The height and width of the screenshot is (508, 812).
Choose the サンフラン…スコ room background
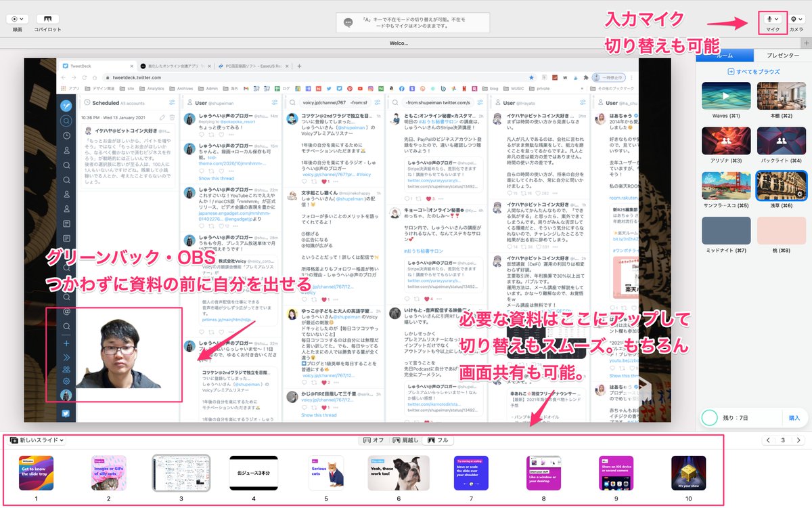point(726,185)
